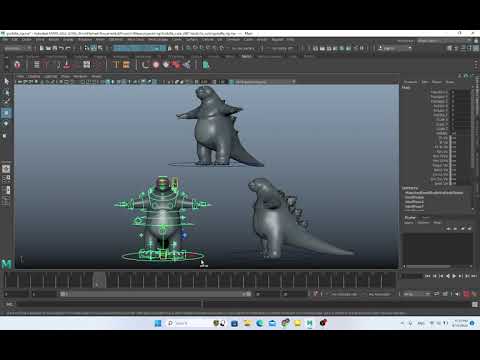480x360 pixels.
Task: Open the Channels menu in Channel Box
Action: (410, 82)
